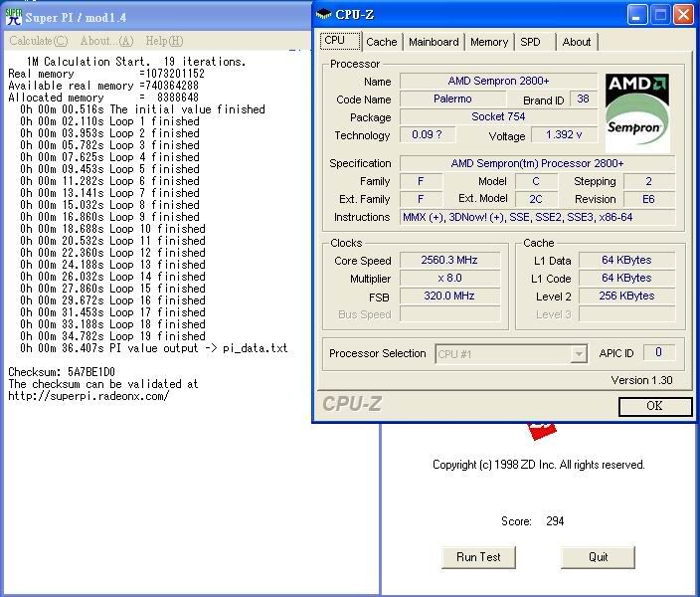The image size is (700, 597).
Task: Click the 1M Calculation Start line
Action: 136,62
